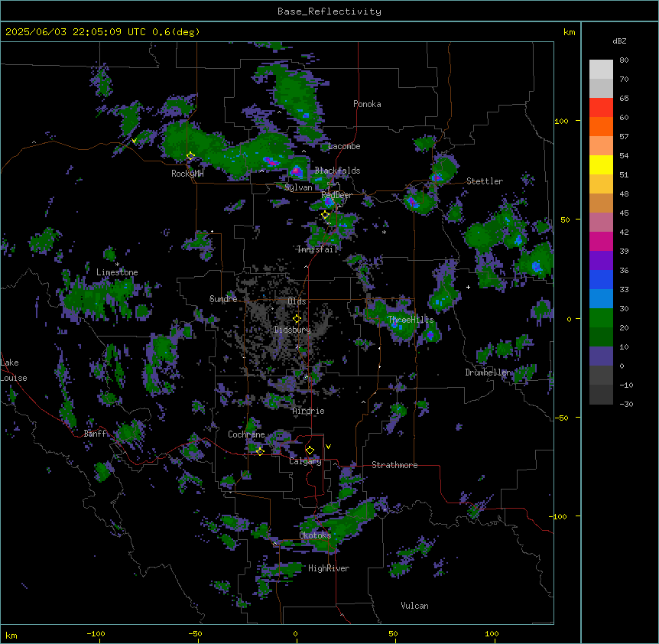This screenshot has height=644, width=659.
Task: Click the Drumheller label
Action: (x=488, y=372)
